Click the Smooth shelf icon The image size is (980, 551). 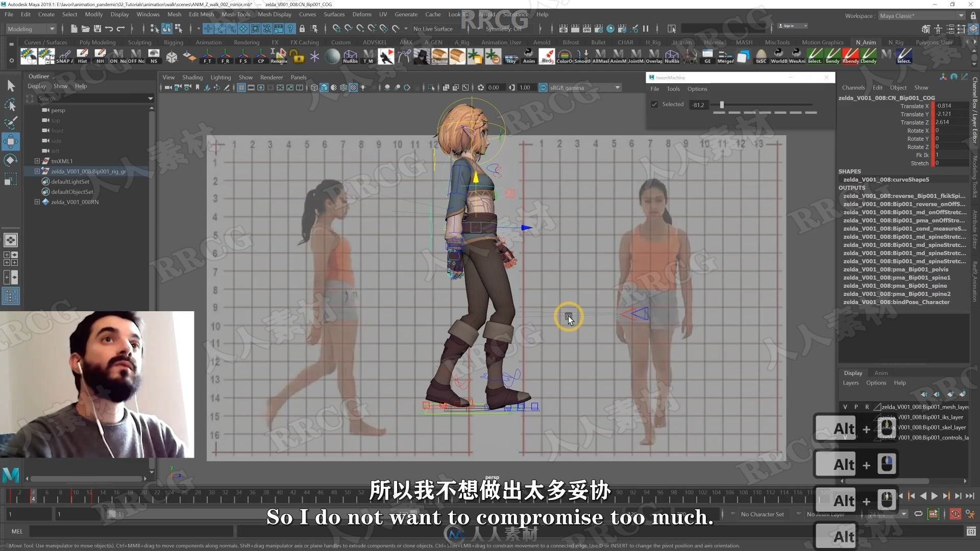coord(582,56)
